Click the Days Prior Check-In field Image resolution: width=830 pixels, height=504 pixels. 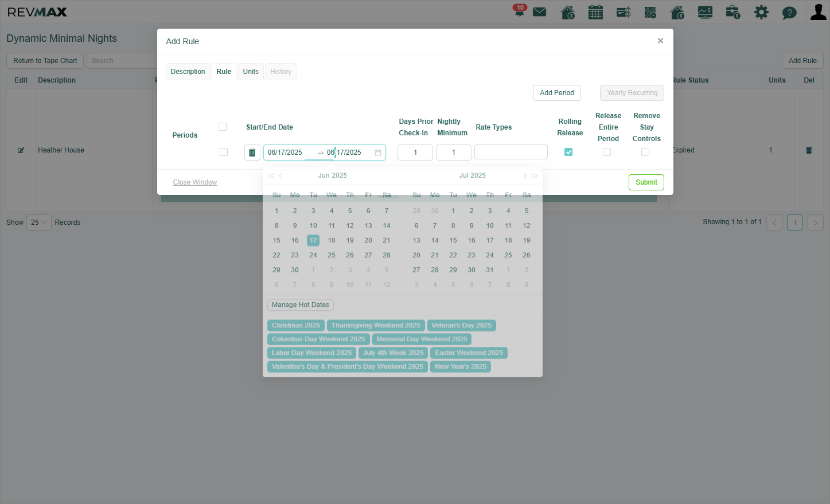pyautogui.click(x=415, y=153)
